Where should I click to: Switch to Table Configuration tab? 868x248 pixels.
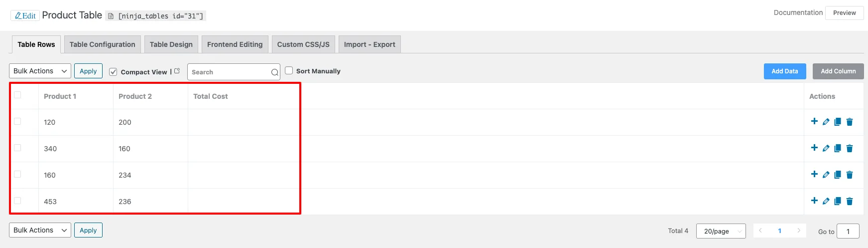coord(103,44)
